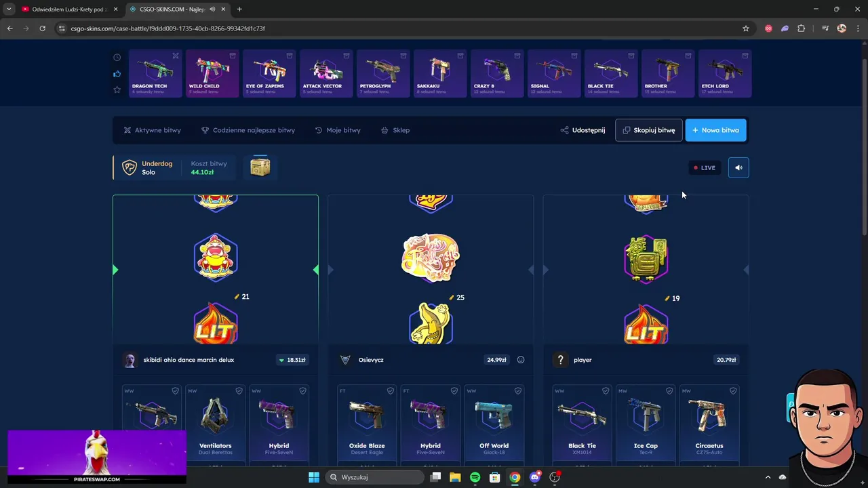Open the Windows Start menu
868x488 pixels.
point(314,477)
